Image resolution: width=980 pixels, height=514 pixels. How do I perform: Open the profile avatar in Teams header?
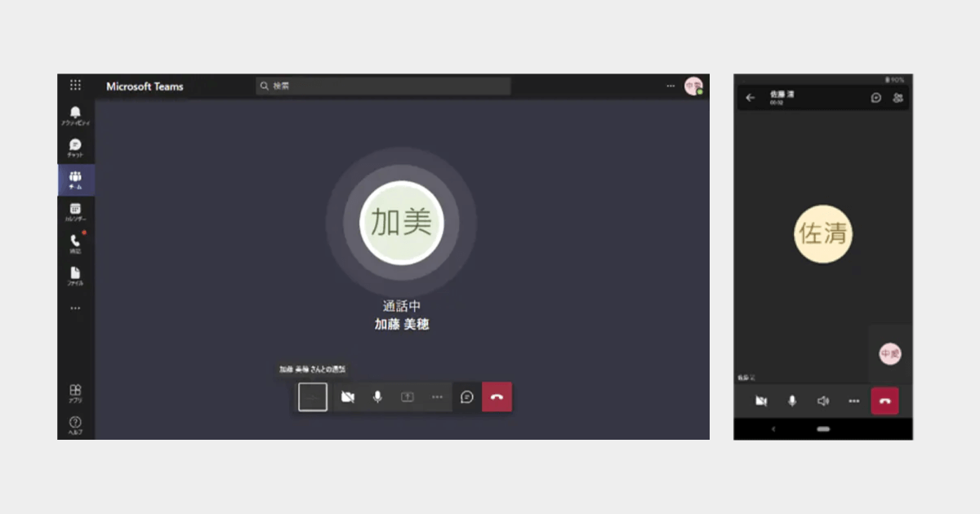693,86
